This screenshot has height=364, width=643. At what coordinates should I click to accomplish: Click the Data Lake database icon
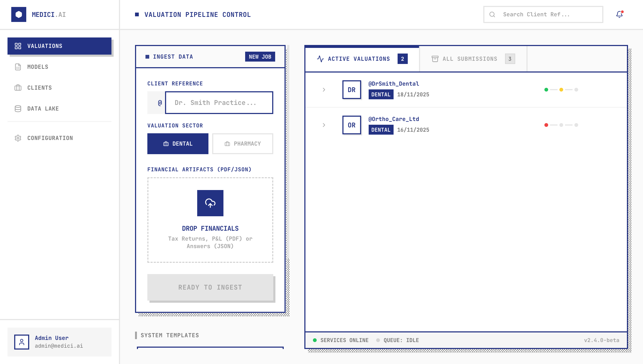pyautogui.click(x=18, y=109)
